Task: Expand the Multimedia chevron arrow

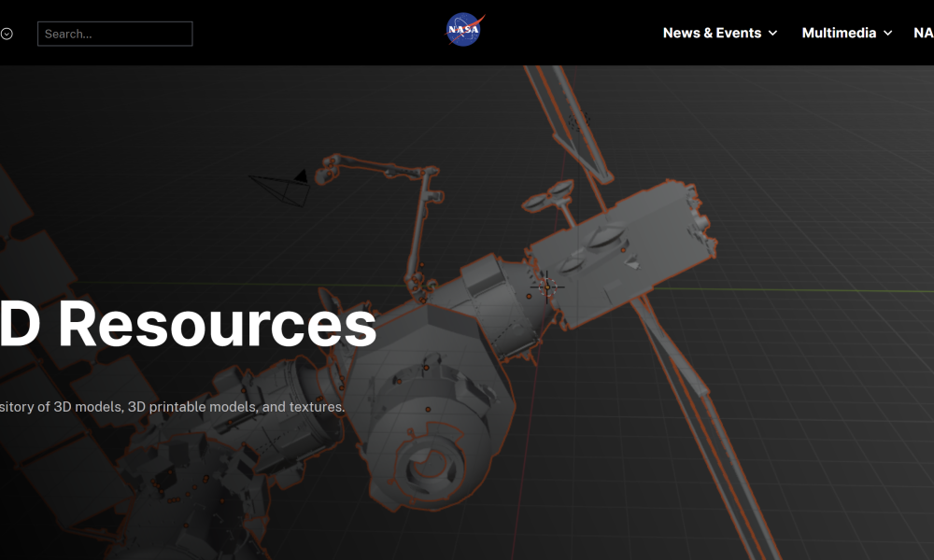Action: (888, 34)
